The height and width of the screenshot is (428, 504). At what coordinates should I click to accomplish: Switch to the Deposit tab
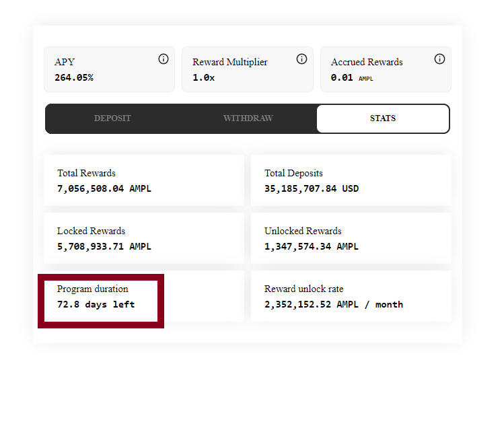coord(112,118)
